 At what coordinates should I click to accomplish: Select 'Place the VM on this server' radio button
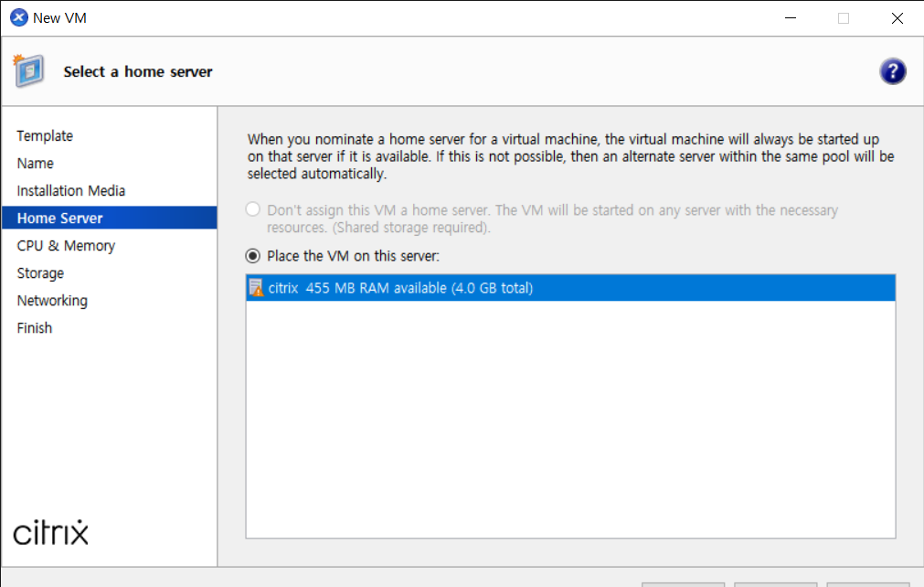click(x=253, y=256)
